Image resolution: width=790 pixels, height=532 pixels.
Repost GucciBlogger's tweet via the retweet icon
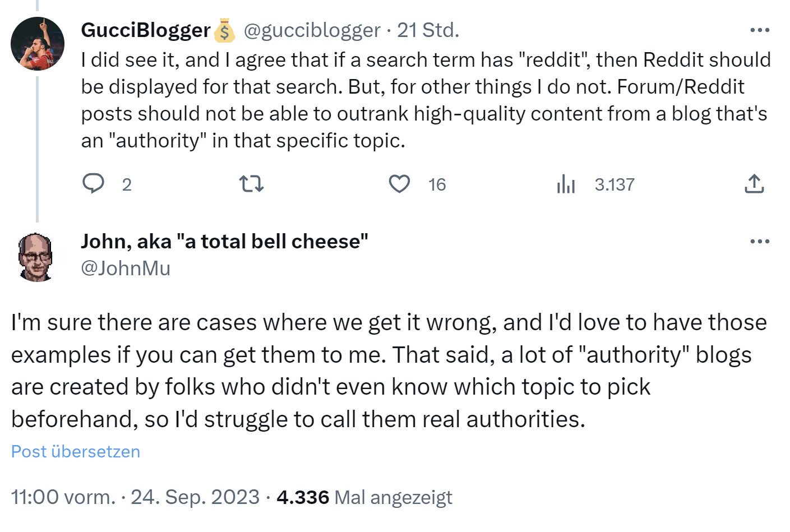251,184
